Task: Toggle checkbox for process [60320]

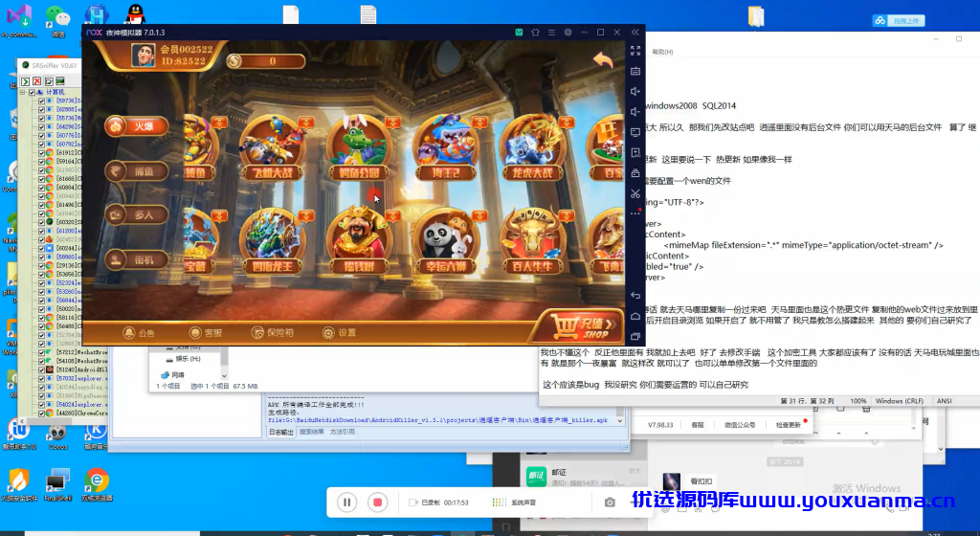Action: tap(42, 222)
